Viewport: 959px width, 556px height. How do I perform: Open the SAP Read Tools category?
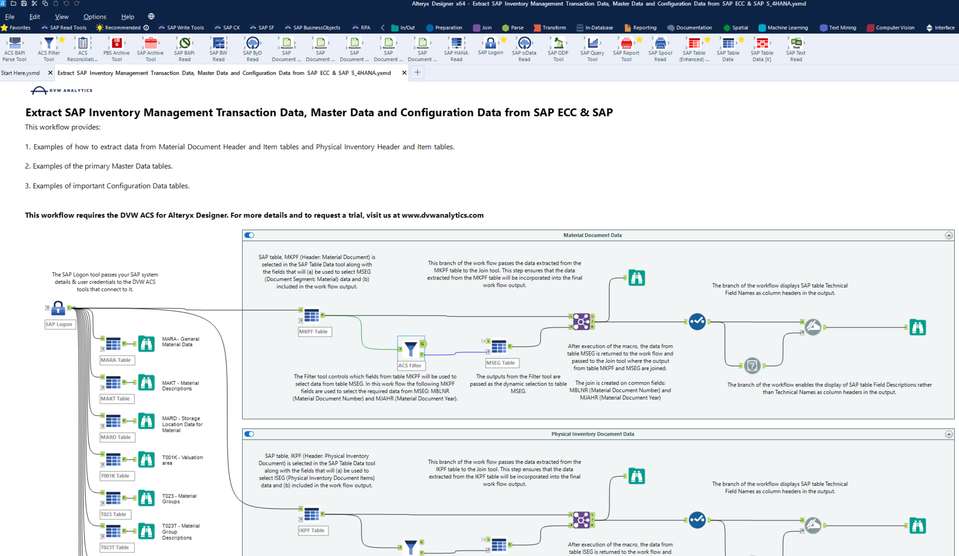[64, 28]
